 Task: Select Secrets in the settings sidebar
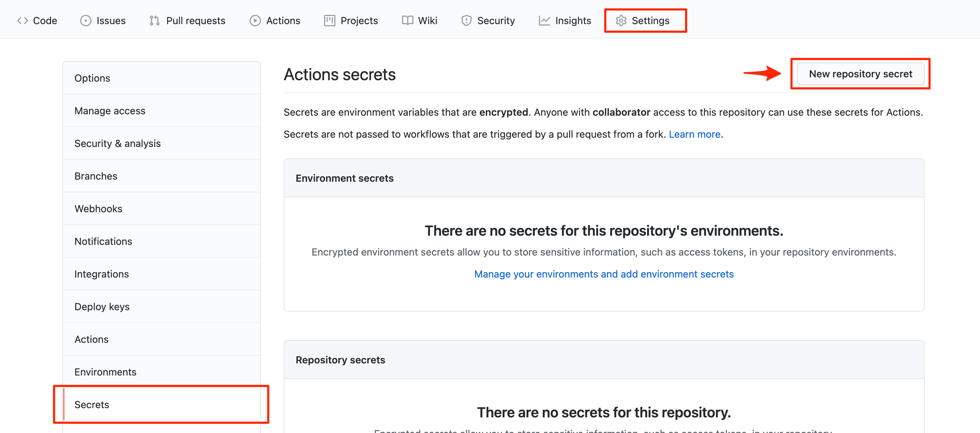92,405
